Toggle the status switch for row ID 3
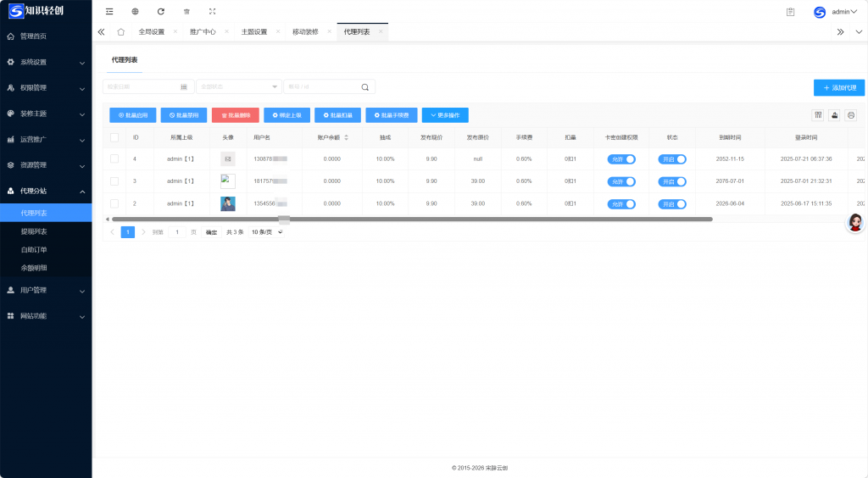868x478 pixels. pyautogui.click(x=672, y=181)
